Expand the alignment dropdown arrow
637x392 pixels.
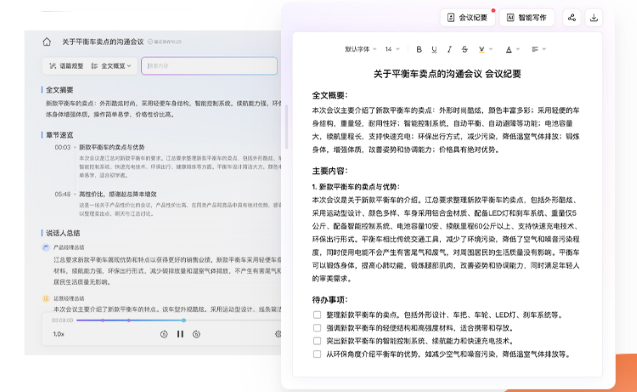tap(544, 49)
